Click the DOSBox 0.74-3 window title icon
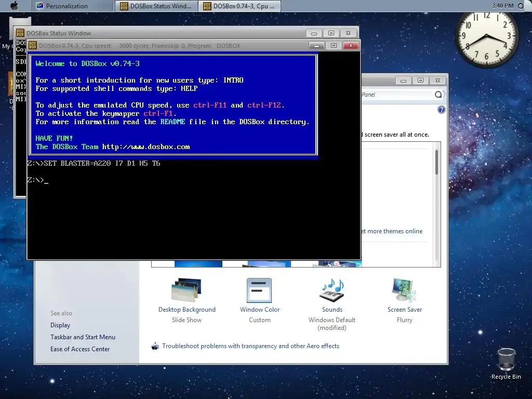The image size is (532, 399). tap(33, 46)
